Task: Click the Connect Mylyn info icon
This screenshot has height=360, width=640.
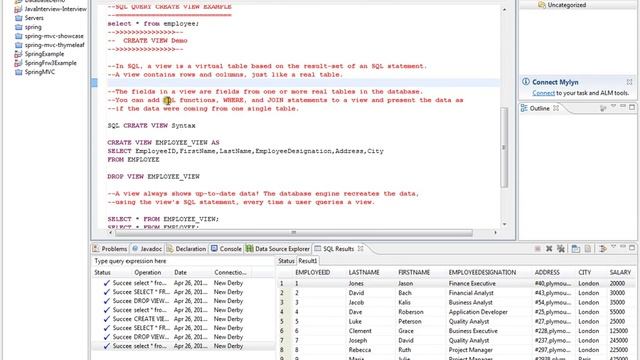Action: click(x=526, y=82)
